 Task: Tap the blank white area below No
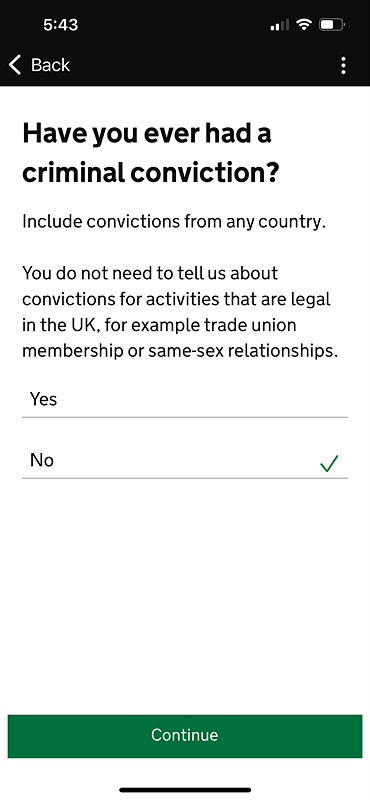185,592
